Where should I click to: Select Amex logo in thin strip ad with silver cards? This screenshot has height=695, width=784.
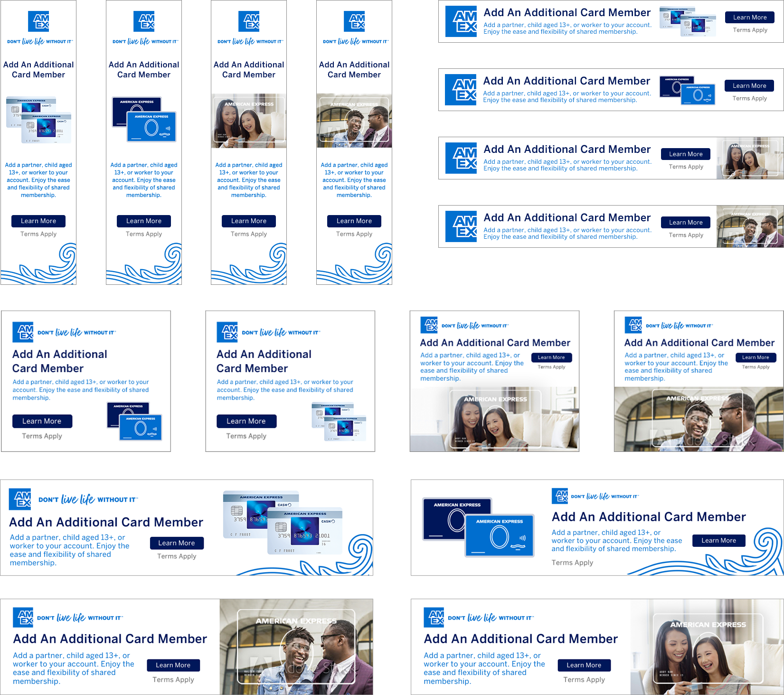pyautogui.click(x=461, y=21)
